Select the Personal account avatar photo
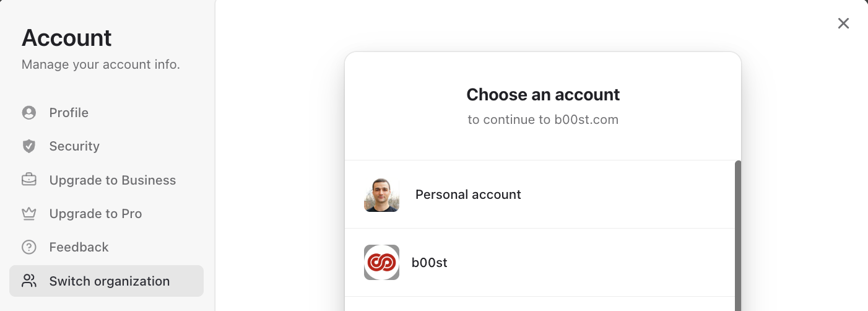Viewport: 868px width, 311px height. 381,195
